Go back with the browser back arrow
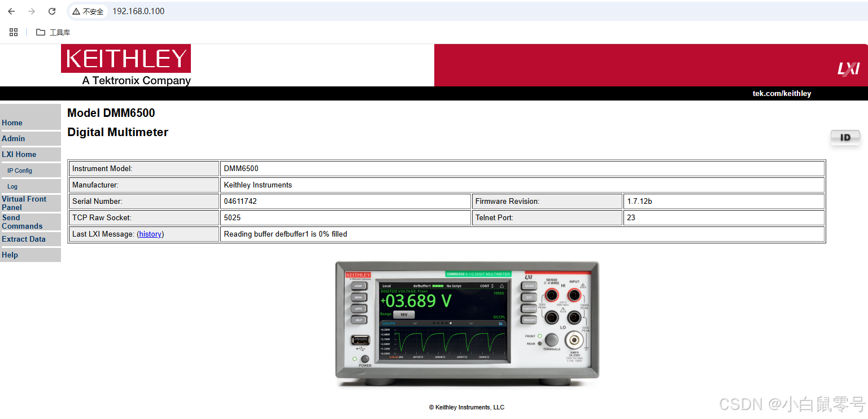Image resolution: width=868 pixels, height=419 pixels. tap(11, 11)
